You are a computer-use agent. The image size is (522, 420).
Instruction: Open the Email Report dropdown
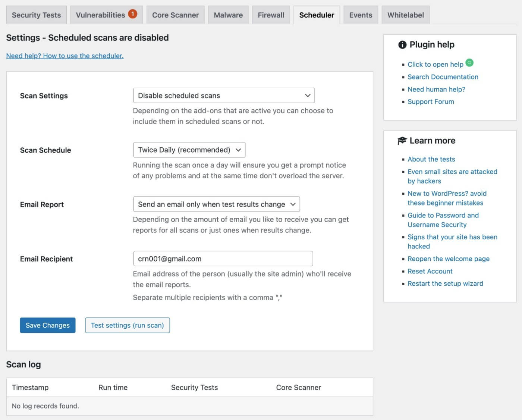pyautogui.click(x=216, y=204)
